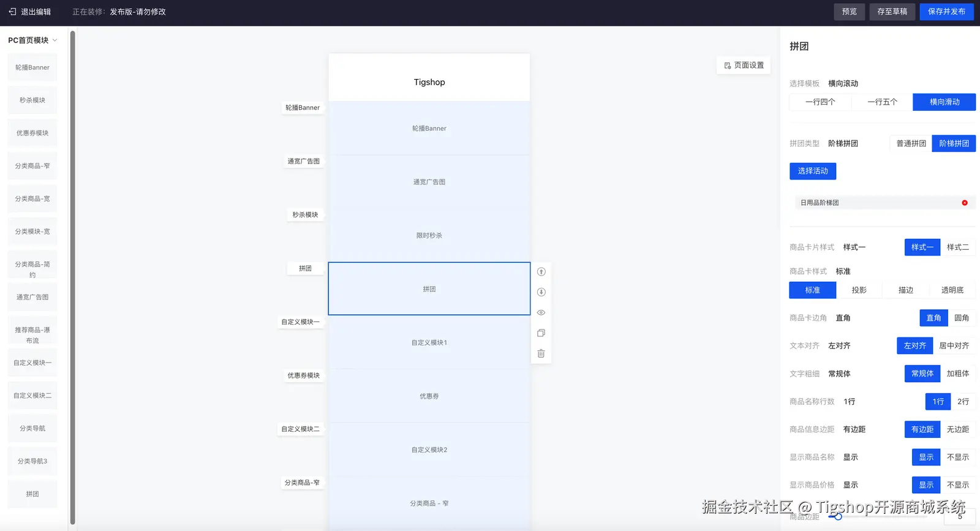Click 商品边距 slider handle
980x531 pixels.
(837, 517)
